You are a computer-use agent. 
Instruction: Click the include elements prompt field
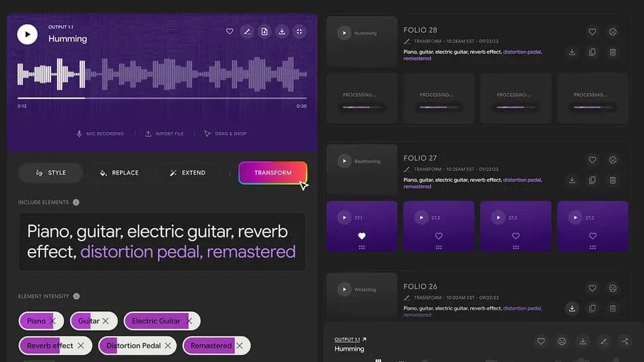[162, 241]
